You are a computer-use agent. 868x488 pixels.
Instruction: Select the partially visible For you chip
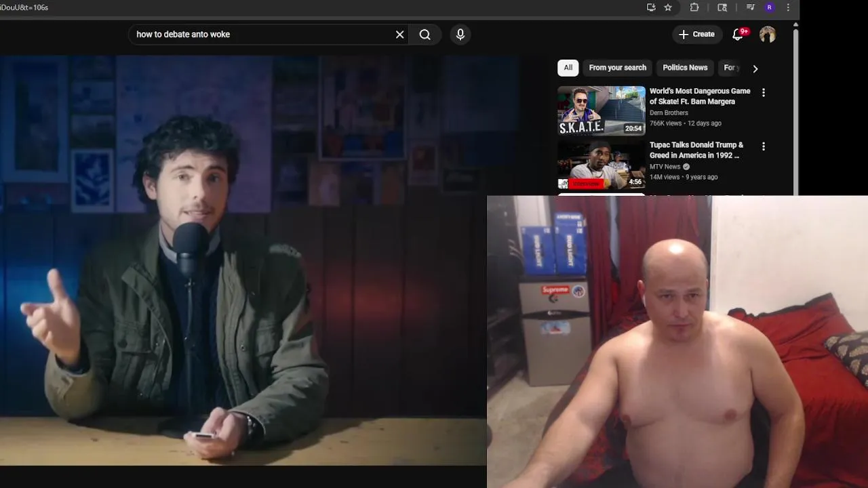coord(731,68)
